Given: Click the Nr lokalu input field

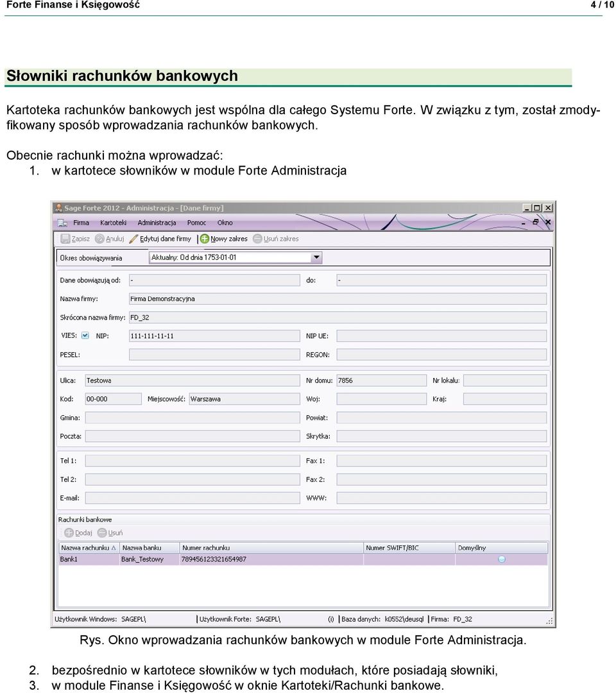Looking at the screenshot, I should [505, 381].
